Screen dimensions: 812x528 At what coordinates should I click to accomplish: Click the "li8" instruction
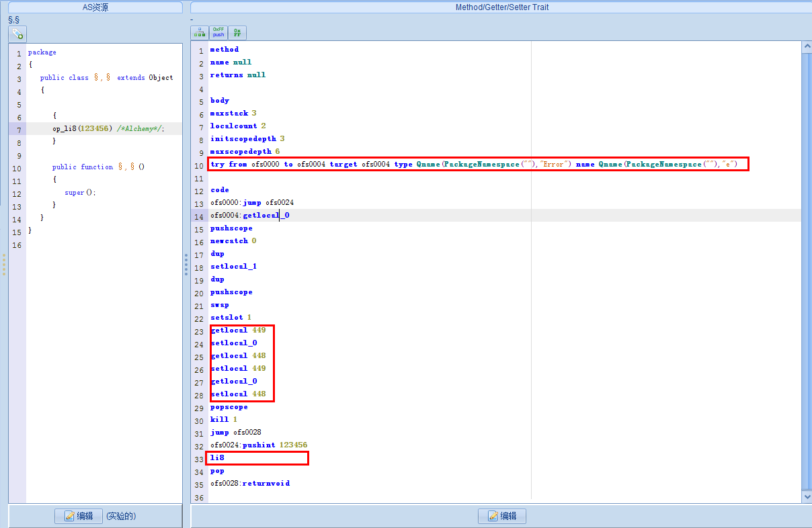click(217, 458)
